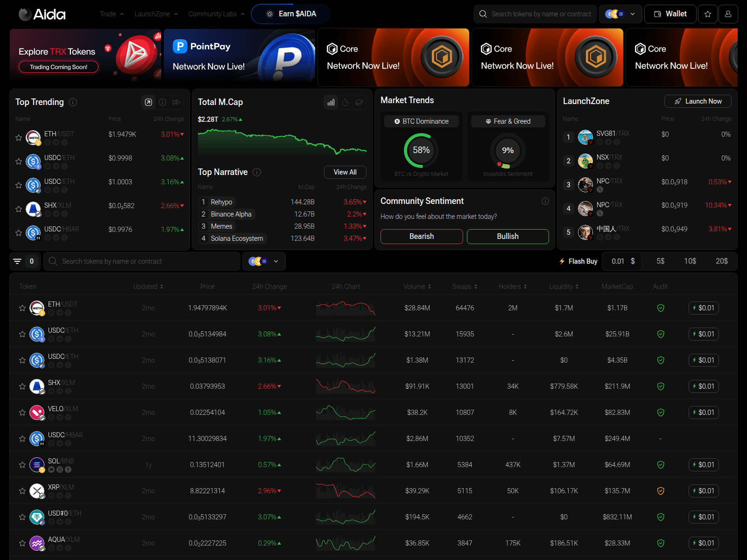Vote Bearish in Community Sentiment
747x560 pixels.
422,237
